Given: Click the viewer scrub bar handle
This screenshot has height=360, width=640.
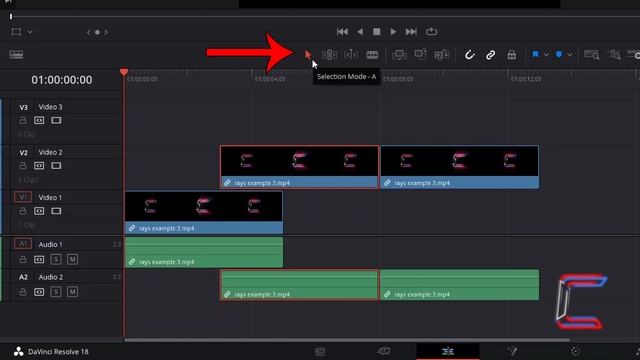Looking at the screenshot, I should [11, 16].
